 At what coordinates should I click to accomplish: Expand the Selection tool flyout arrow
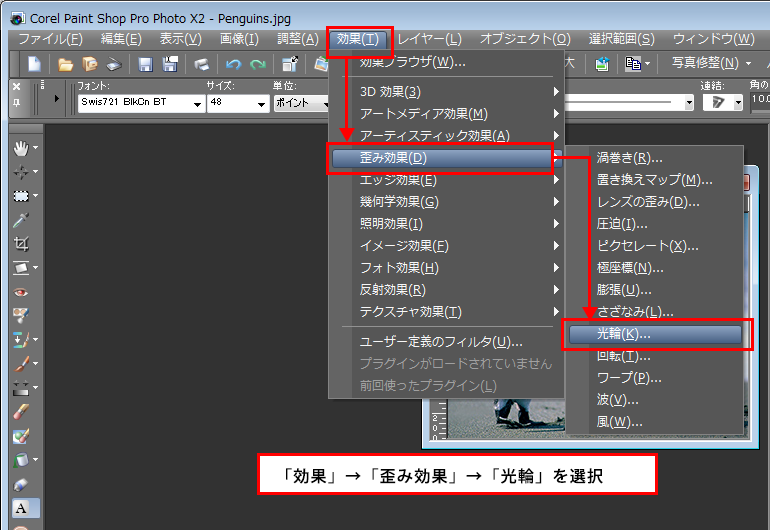35,196
